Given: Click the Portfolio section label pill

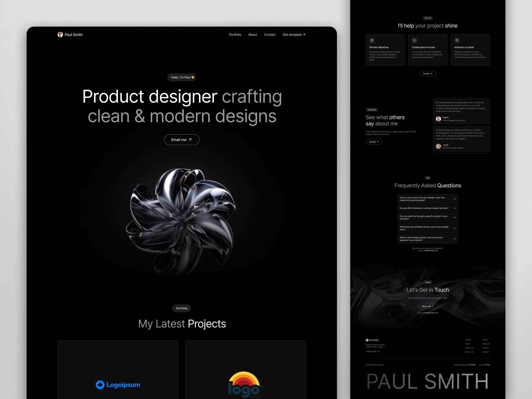Looking at the screenshot, I should point(182,308).
